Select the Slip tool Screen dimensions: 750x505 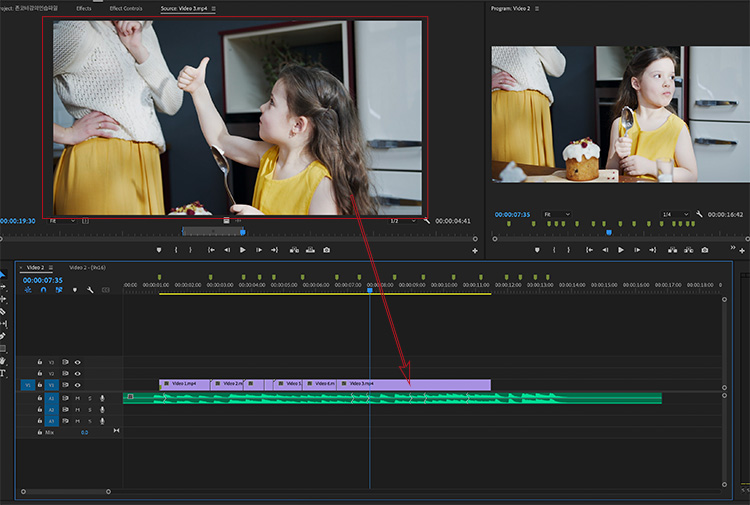pyautogui.click(x=3, y=324)
